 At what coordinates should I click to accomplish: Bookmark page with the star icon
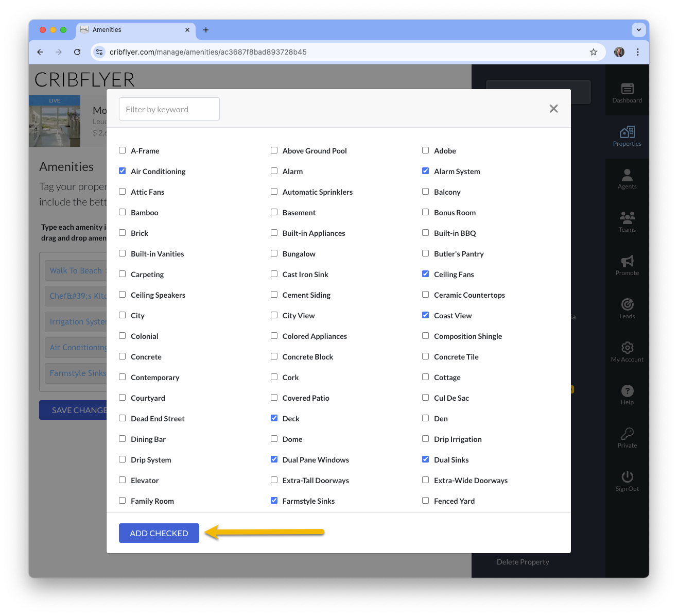click(594, 52)
